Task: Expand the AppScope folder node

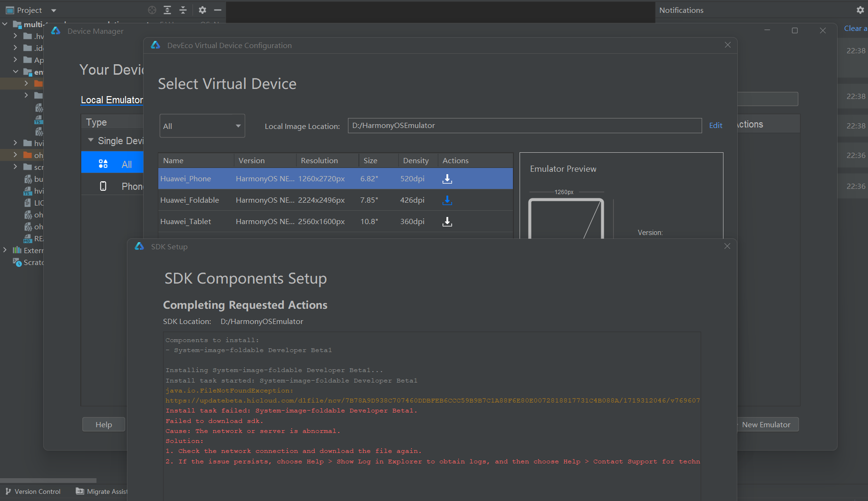Action: coord(15,59)
